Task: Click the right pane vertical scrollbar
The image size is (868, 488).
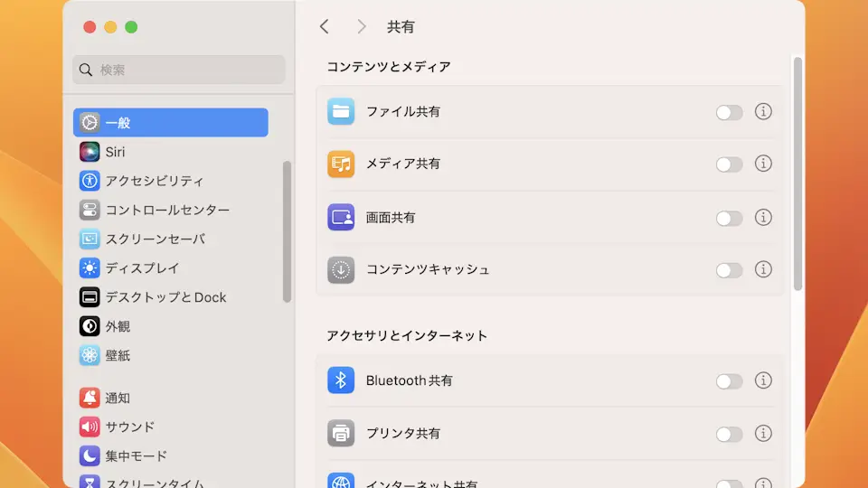Action: [x=797, y=172]
